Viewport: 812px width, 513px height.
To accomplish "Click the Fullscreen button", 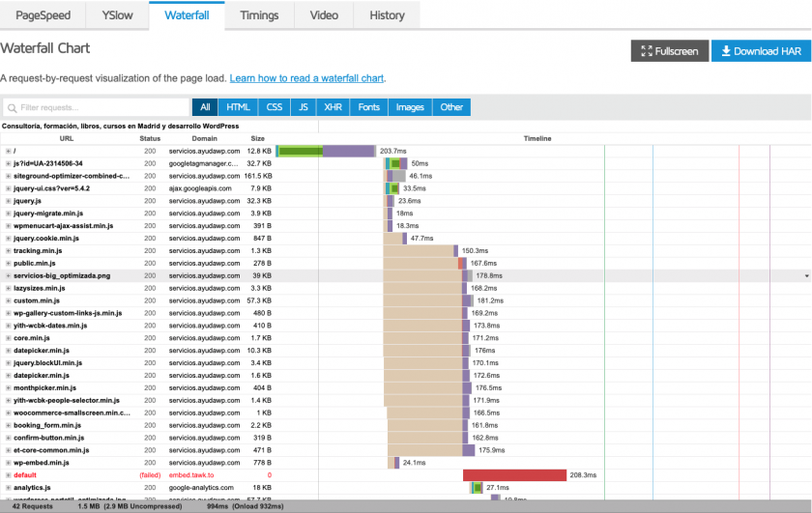I will [x=669, y=51].
